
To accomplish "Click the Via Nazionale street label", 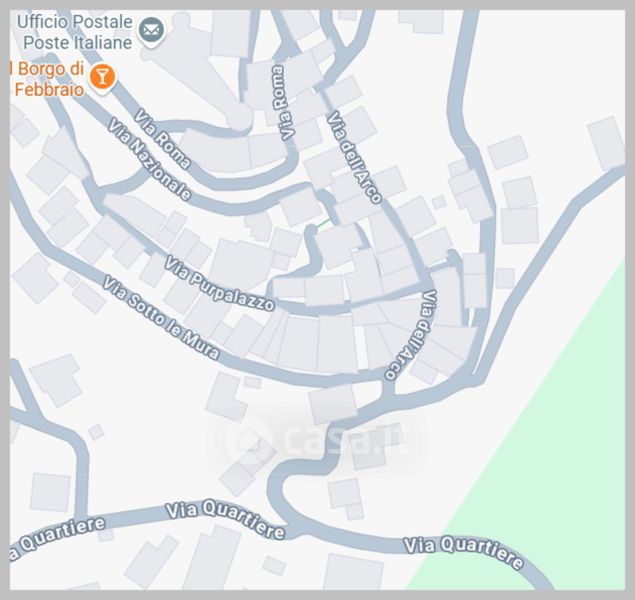I will (149, 160).
